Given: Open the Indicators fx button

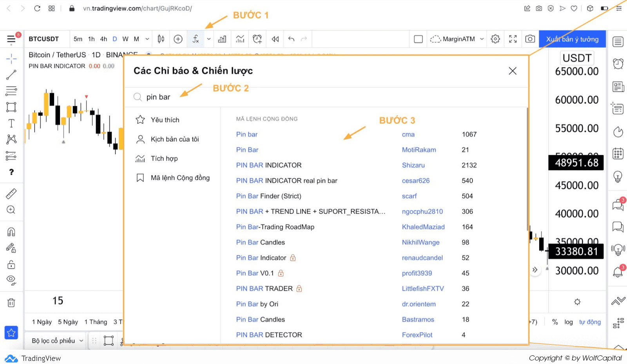Looking at the screenshot, I should tap(196, 39).
